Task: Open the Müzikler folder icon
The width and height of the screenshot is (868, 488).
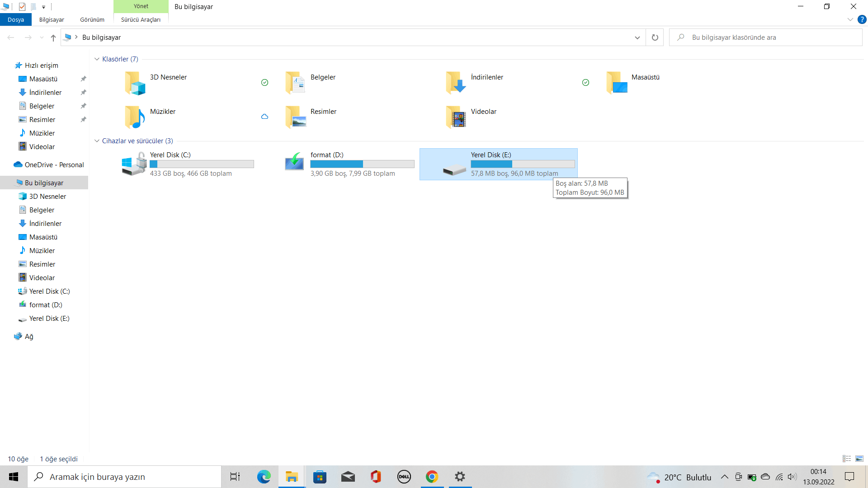Action: [x=135, y=117]
